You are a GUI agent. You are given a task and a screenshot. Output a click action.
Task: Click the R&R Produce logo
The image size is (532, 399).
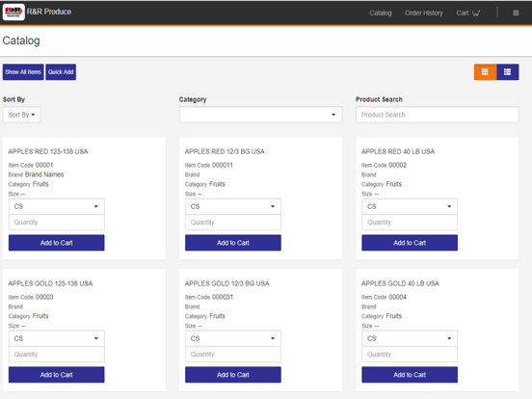coord(13,12)
